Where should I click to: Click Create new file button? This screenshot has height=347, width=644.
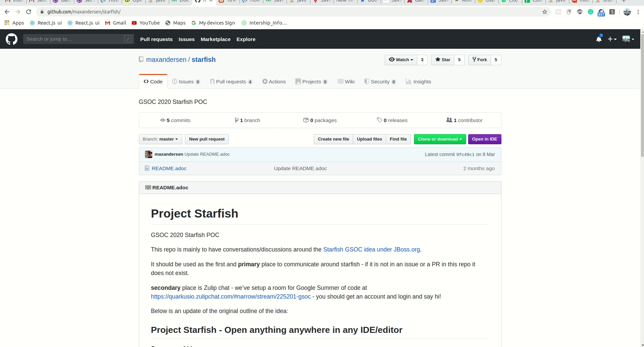[333, 139]
